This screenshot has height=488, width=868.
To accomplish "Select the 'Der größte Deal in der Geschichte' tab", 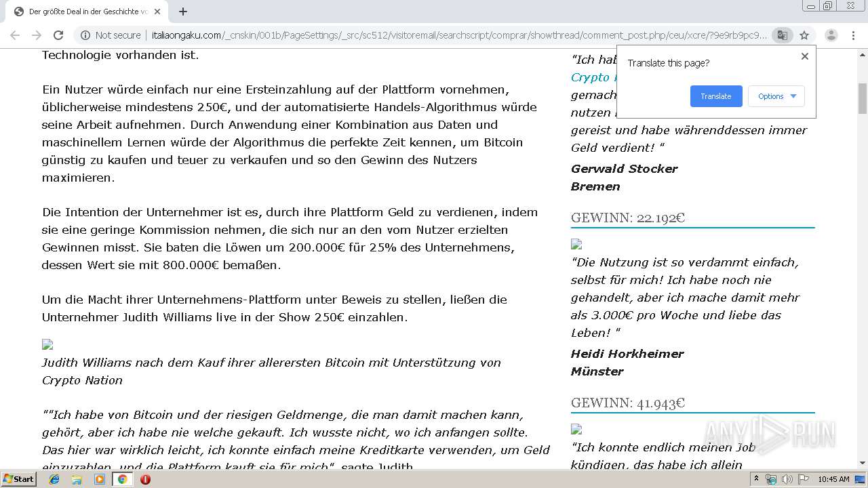I will [x=87, y=12].
